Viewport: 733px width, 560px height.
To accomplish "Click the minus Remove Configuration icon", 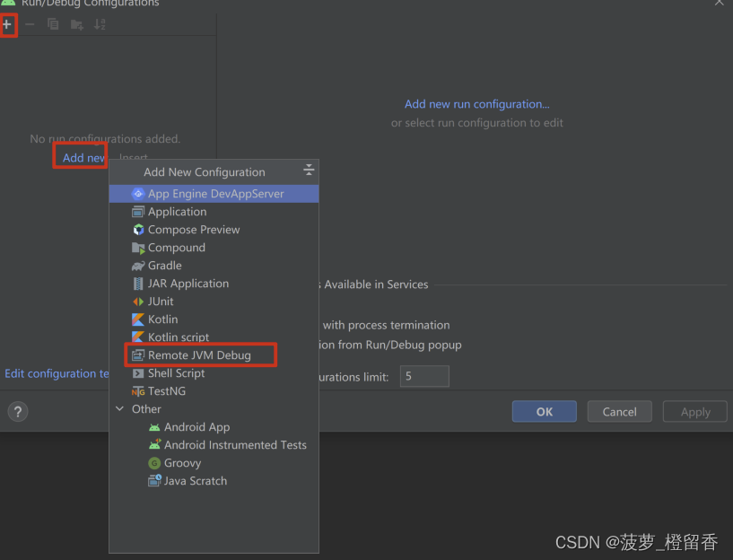I will (30, 24).
